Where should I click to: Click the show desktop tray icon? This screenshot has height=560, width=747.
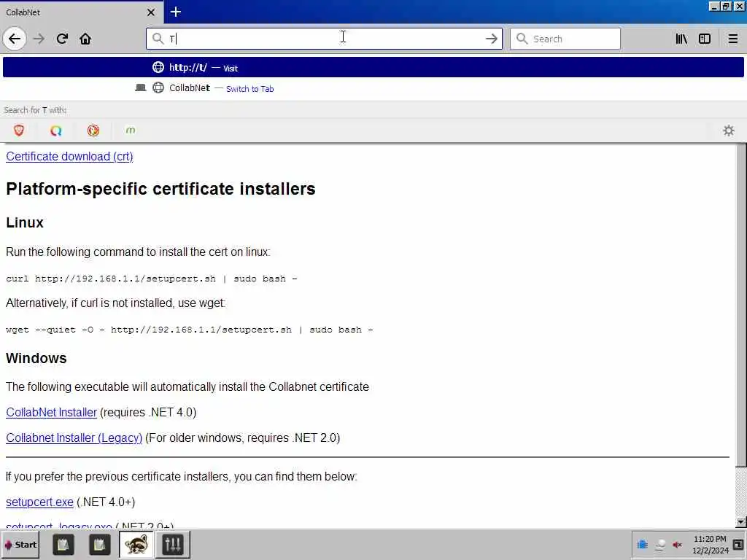click(738, 544)
